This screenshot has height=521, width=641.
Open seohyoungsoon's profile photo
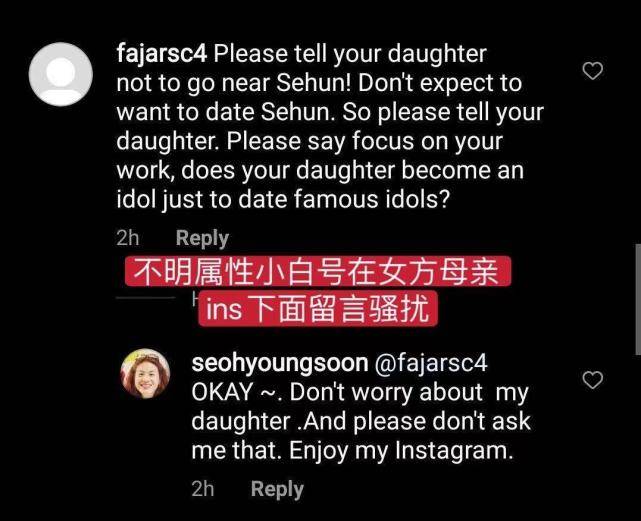pyautogui.click(x=145, y=374)
